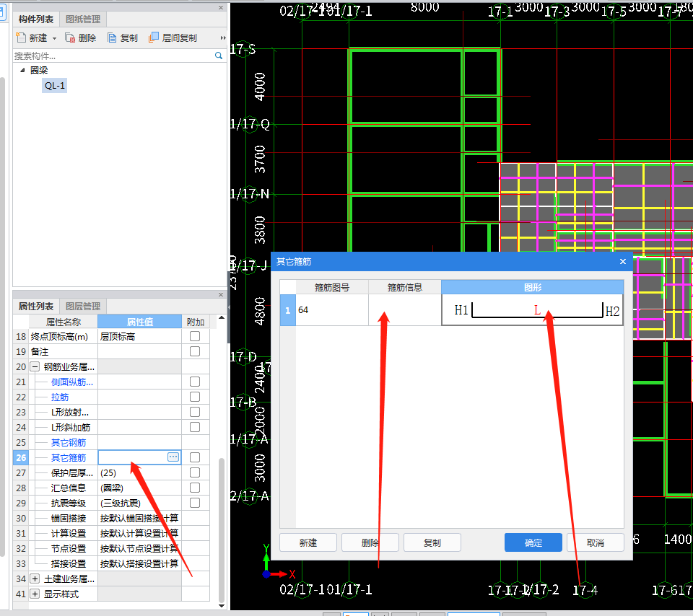Toggle 附加 checkbox for 其它箍筋 row
This screenshot has width=693, height=616.
195,457
